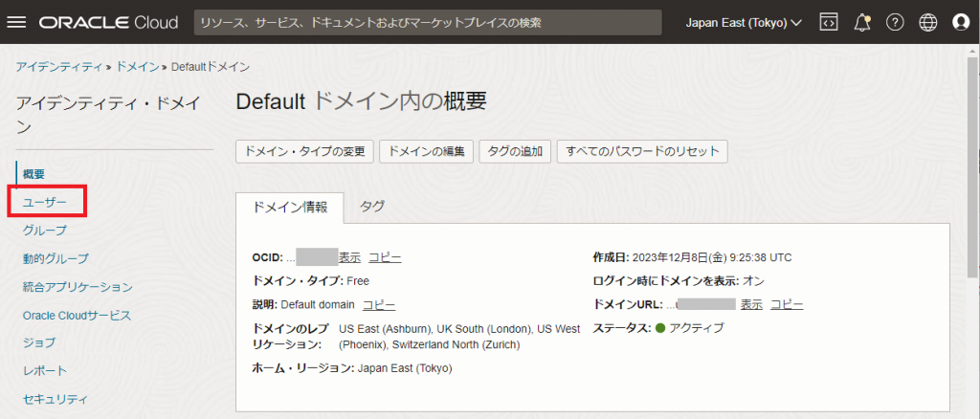Click the アクティブ status text
Viewport: 980px width, 419px height.
697,328
